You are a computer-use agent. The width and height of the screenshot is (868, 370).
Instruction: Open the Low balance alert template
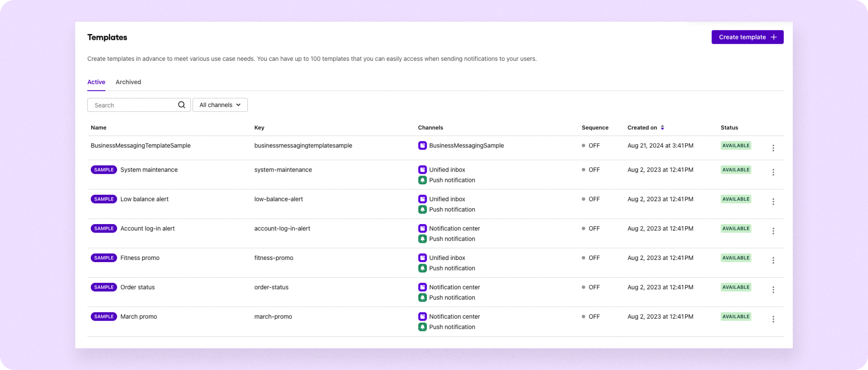(x=144, y=199)
